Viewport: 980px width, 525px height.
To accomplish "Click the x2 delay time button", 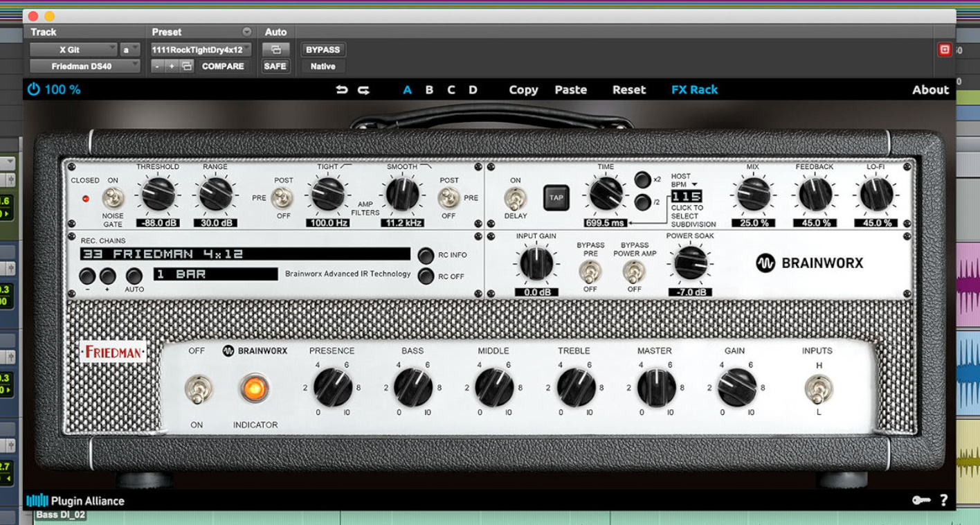I will click(x=643, y=179).
